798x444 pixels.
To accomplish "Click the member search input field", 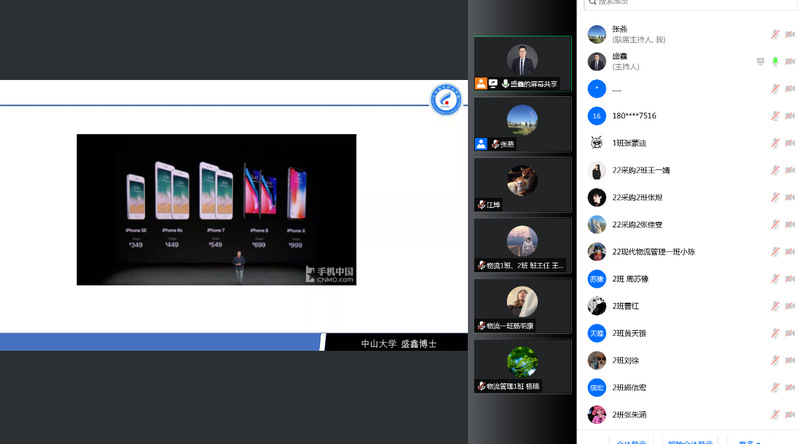I will pos(691,3).
